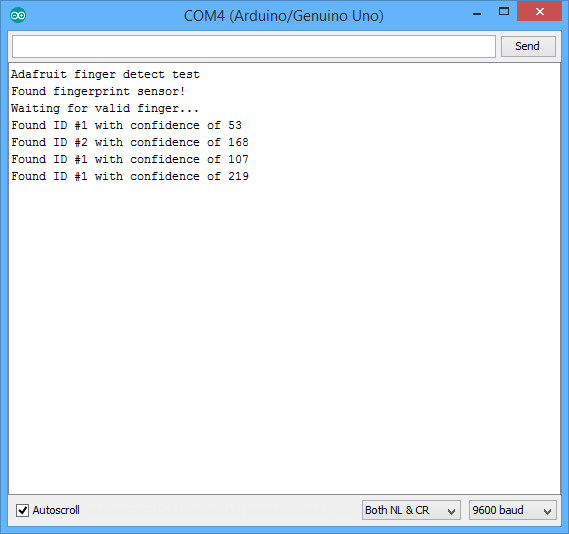This screenshot has width=569, height=534.
Task: Click the output line with confidence 219
Action: point(130,176)
